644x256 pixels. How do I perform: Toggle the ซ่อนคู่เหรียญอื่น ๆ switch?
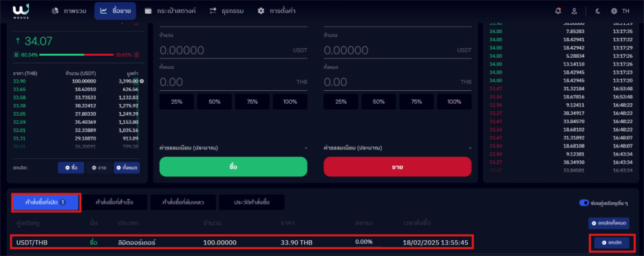click(x=583, y=202)
